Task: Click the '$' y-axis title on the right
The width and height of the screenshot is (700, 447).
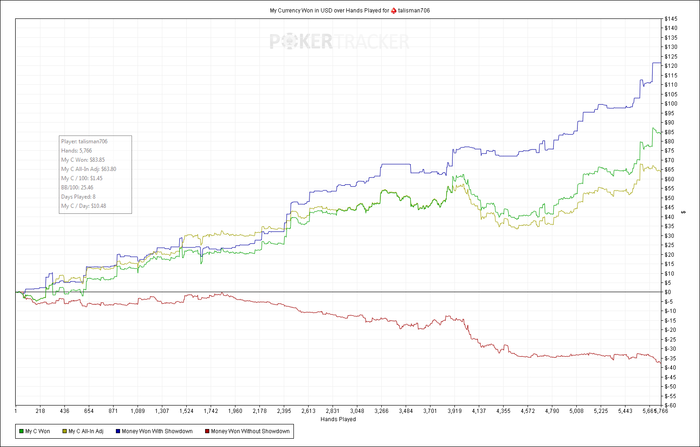Action: (x=683, y=212)
